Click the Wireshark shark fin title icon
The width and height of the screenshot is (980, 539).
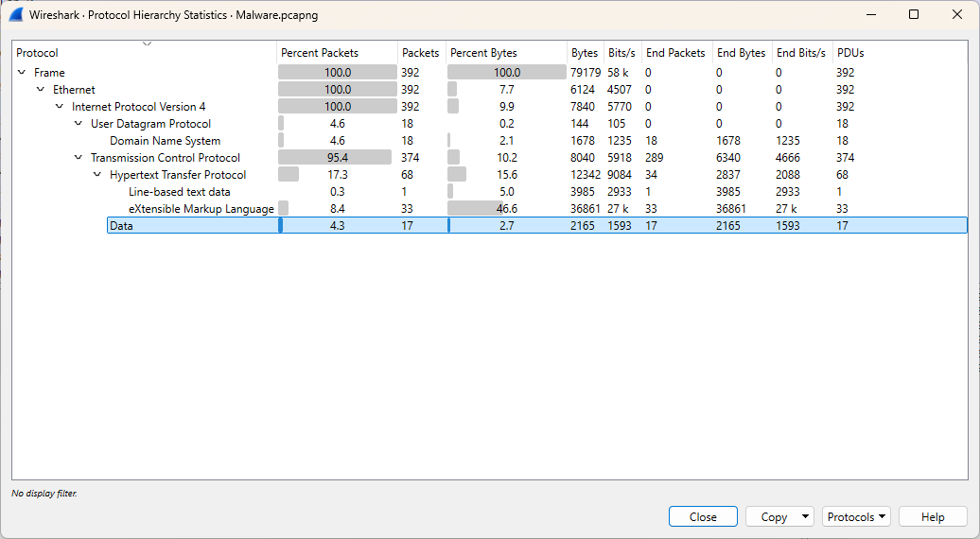(16, 14)
